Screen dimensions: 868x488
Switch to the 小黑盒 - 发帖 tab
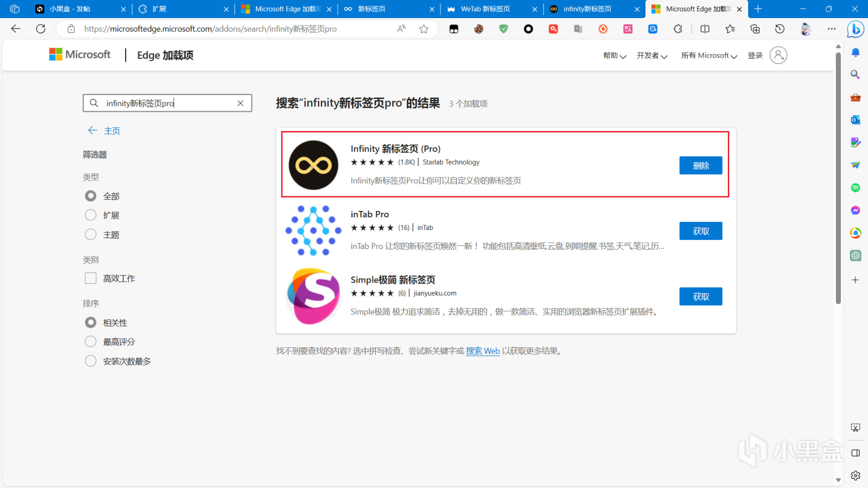[80, 9]
